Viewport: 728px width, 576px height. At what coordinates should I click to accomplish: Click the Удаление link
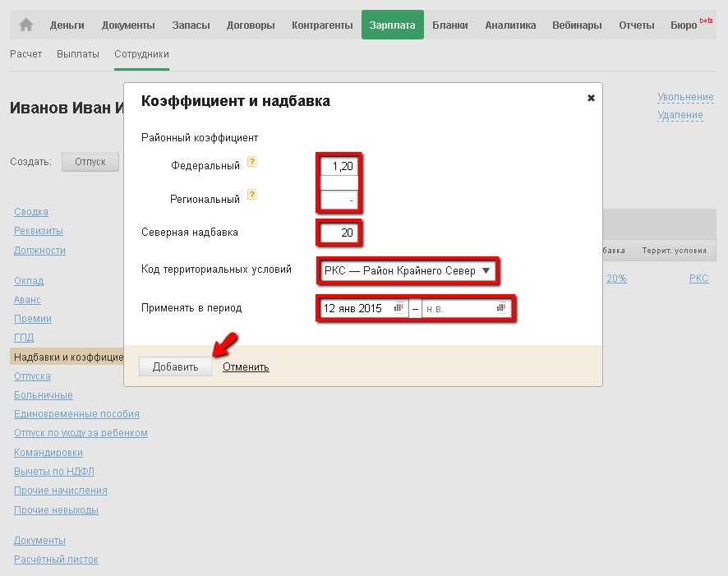(x=680, y=115)
